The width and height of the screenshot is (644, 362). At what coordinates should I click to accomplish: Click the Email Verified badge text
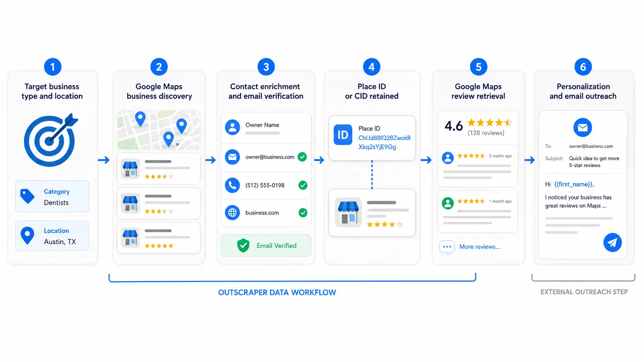[277, 245]
